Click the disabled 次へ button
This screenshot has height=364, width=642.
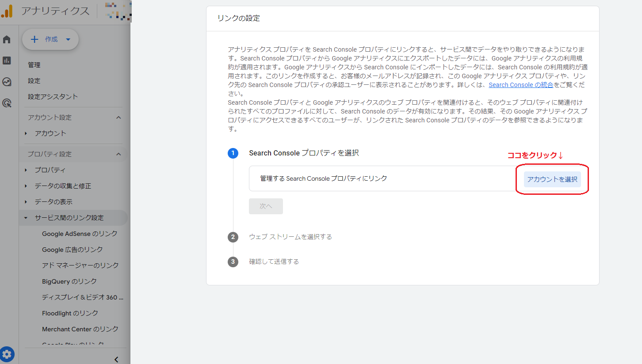pos(266,206)
